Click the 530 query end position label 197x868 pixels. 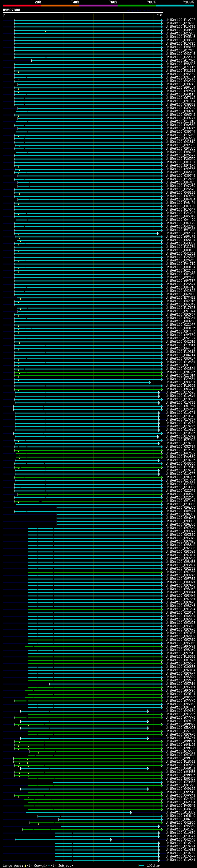pos(159,15)
